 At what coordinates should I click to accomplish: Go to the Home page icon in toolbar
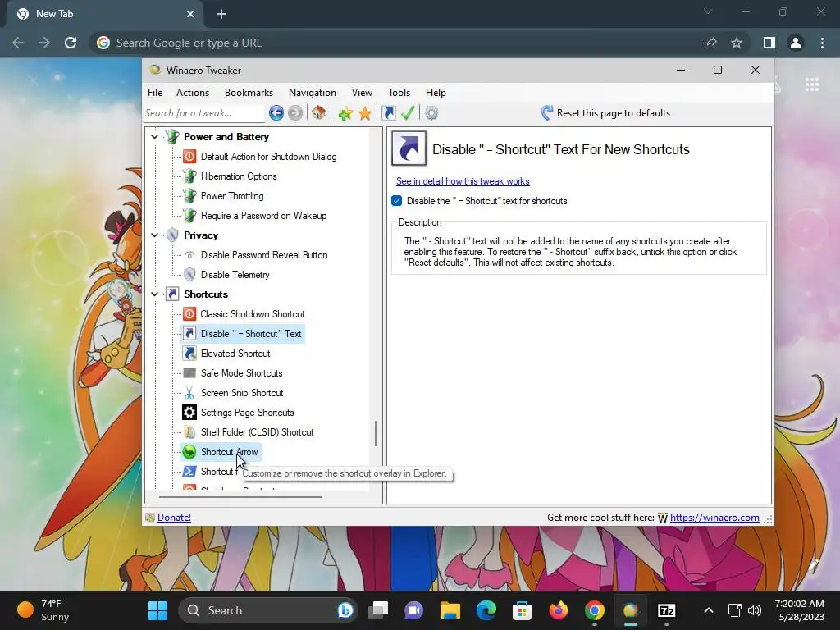[x=319, y=113]
